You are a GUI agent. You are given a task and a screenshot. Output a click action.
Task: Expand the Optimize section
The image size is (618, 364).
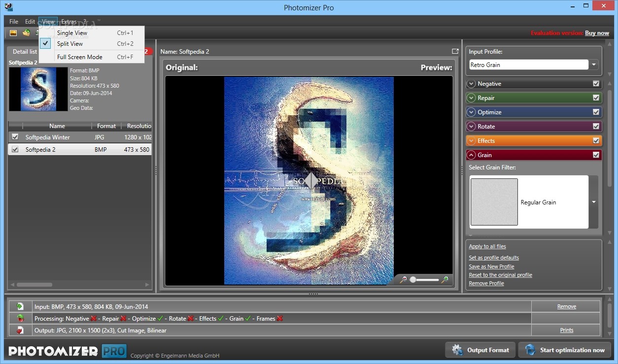[472, 112]
